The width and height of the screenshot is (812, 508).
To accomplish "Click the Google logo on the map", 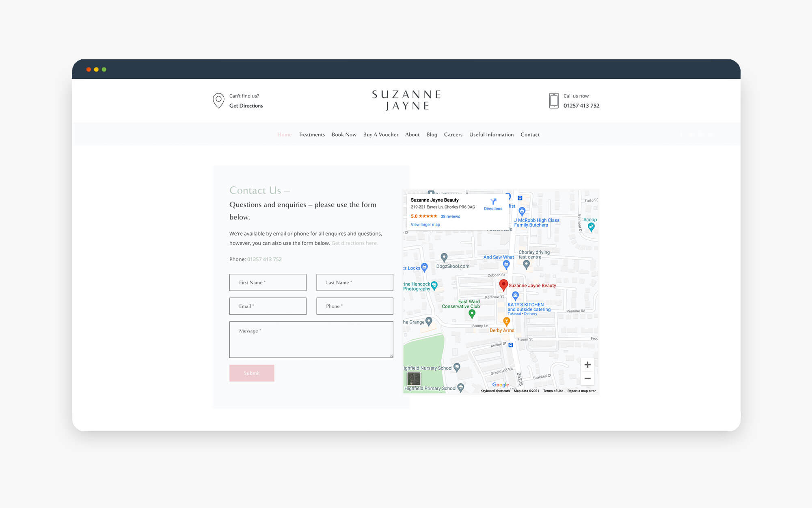I will point(500,384).
